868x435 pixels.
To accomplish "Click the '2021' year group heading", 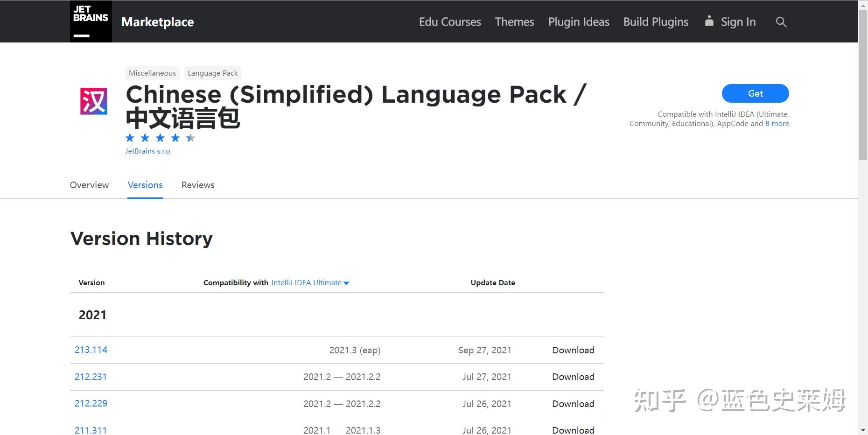I will click(92, 315).
